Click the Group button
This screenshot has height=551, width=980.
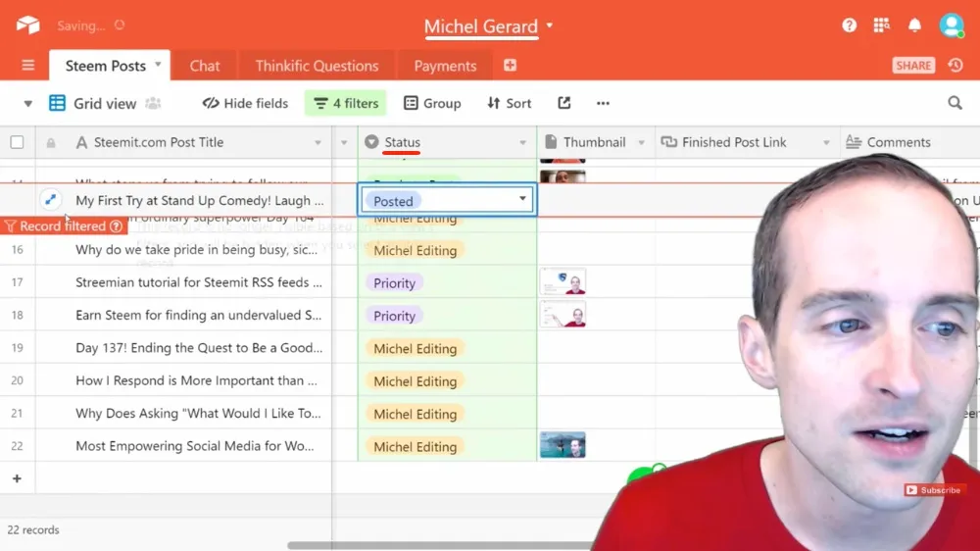[432, 103]
